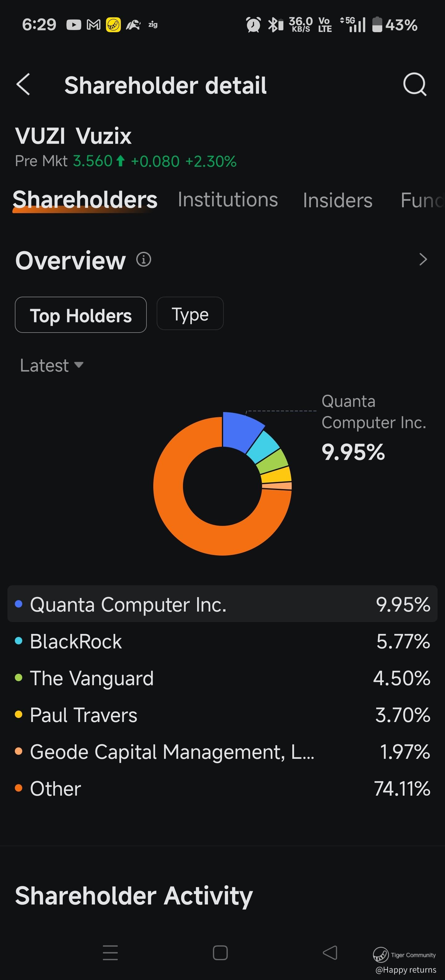Expand Overview with the right chevron

point(423,260)
